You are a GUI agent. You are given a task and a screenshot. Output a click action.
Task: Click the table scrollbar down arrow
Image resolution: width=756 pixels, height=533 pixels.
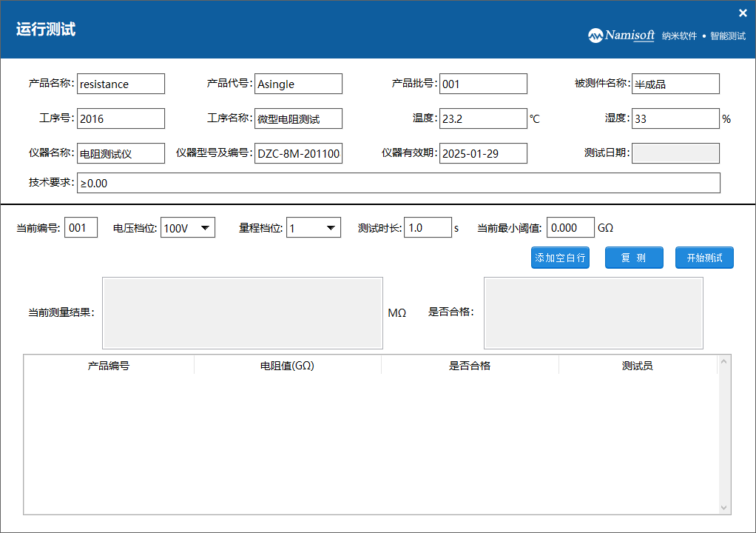724,507
